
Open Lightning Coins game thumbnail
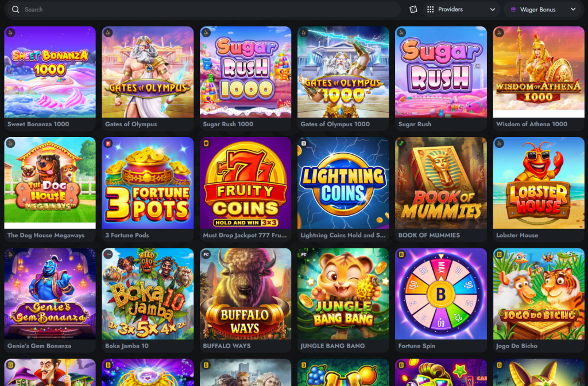point(343,183)
